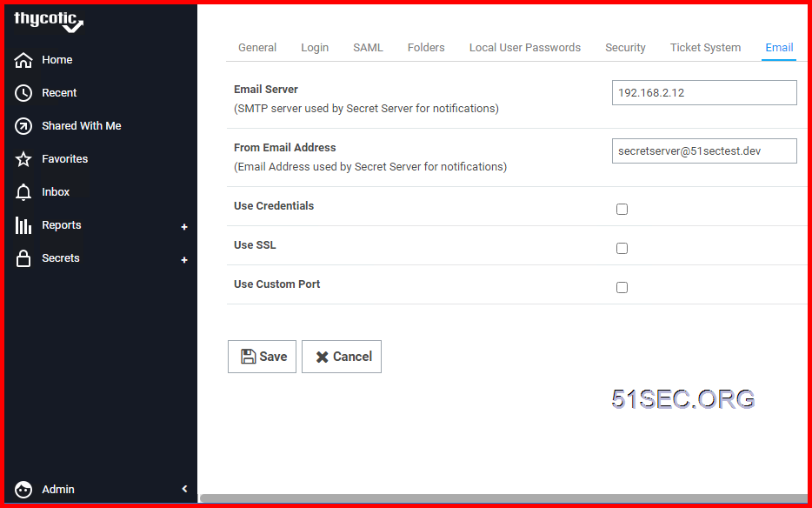Select the Email tab
Image resolution: width=812 pixels, height=508 pixels.
point(779,48)
